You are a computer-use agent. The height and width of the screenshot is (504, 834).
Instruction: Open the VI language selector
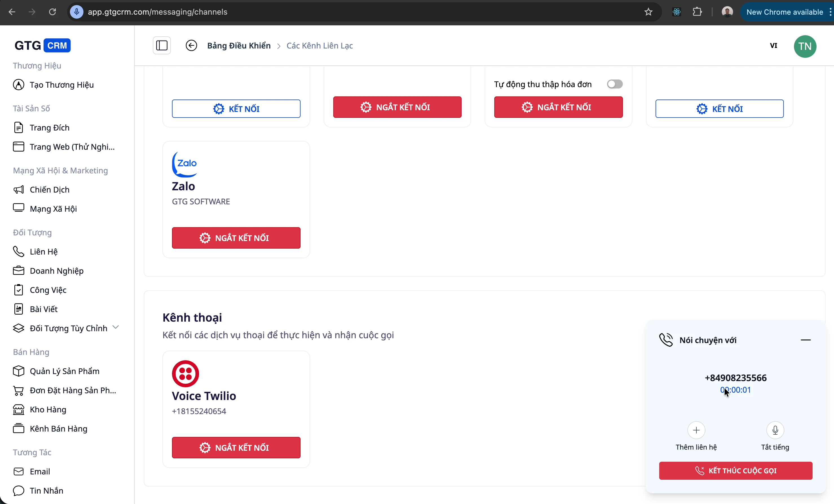[774, 45]
